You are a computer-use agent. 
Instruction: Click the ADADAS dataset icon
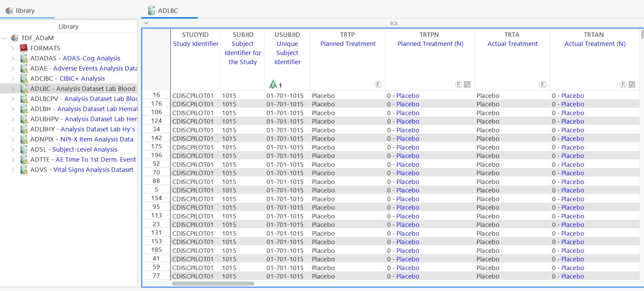(24, 58)
